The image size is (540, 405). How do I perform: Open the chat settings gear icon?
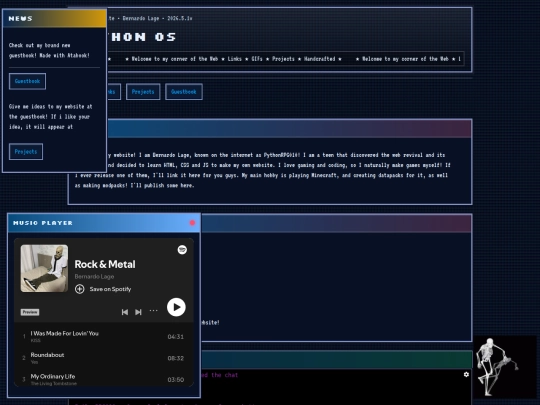[466, 374]
